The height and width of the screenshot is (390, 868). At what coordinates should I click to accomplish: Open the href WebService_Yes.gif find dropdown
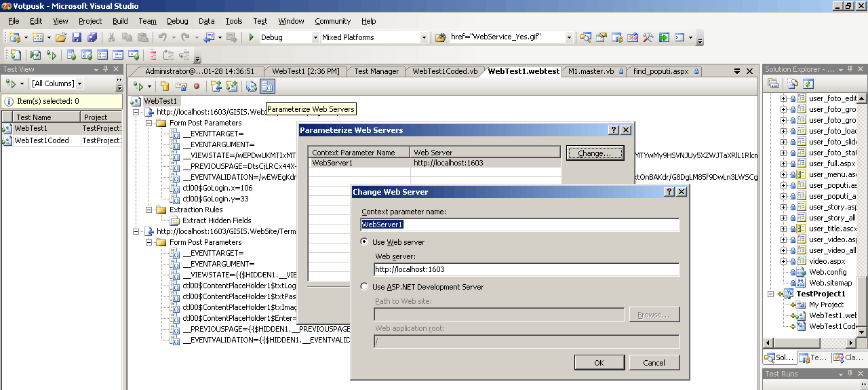pyautogui.click(x=569, y=37)
